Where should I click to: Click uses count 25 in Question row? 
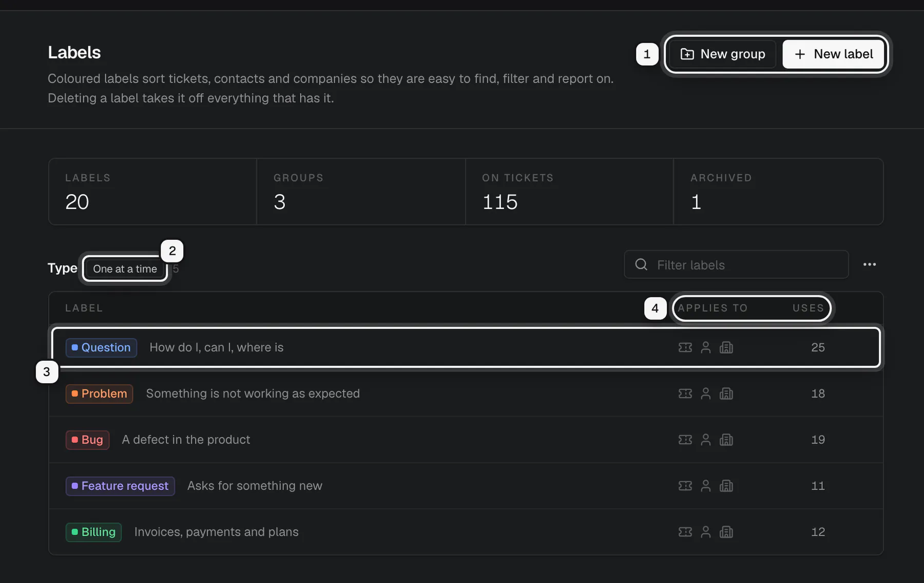tap(818, 348)
